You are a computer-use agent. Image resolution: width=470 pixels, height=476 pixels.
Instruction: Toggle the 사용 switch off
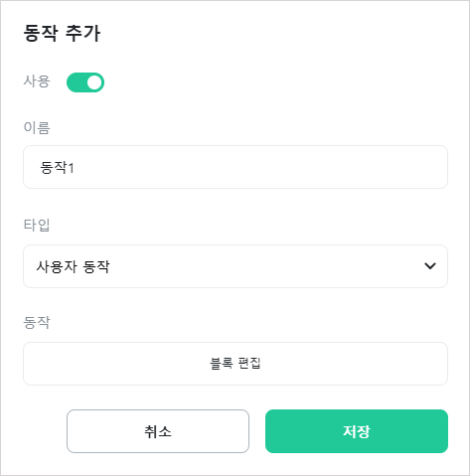(x=85, y=82)
